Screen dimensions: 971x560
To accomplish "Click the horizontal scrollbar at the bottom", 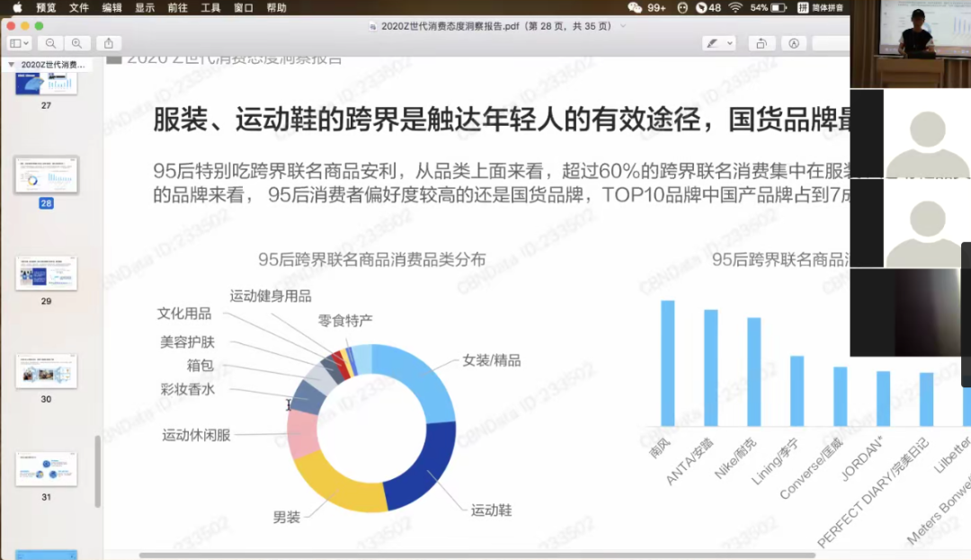I will tap(477, 555).
